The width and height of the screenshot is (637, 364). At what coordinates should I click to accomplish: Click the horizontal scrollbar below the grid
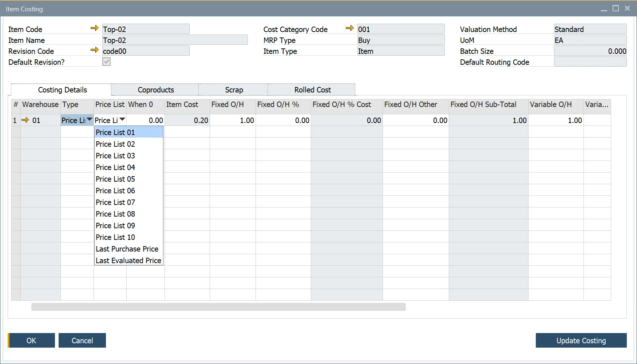pos(218,307)
